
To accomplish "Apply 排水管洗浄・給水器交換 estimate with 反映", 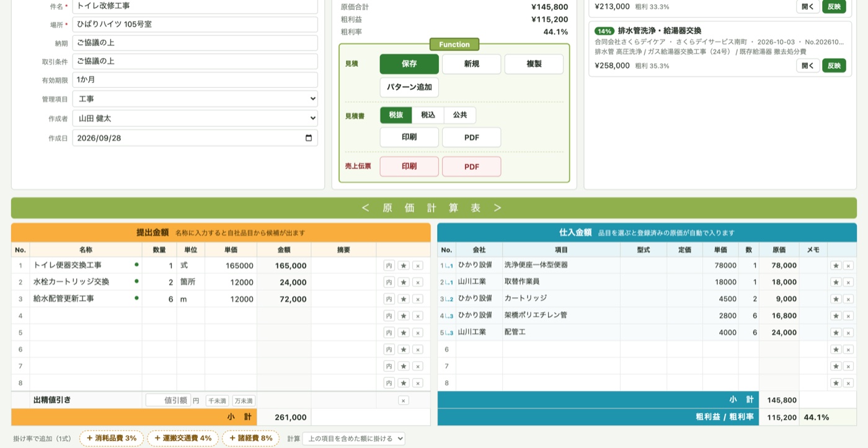I will coord(834,66).
